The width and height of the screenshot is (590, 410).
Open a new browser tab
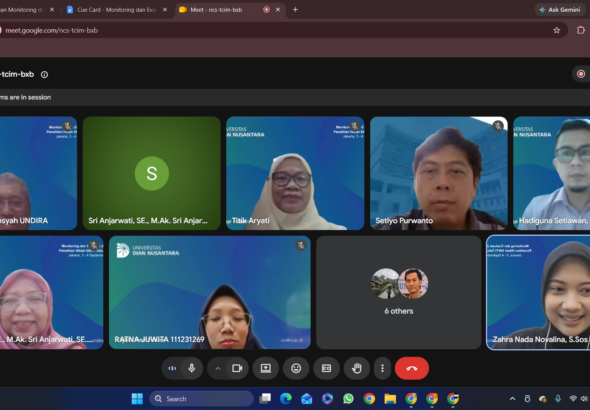(295, 10)
